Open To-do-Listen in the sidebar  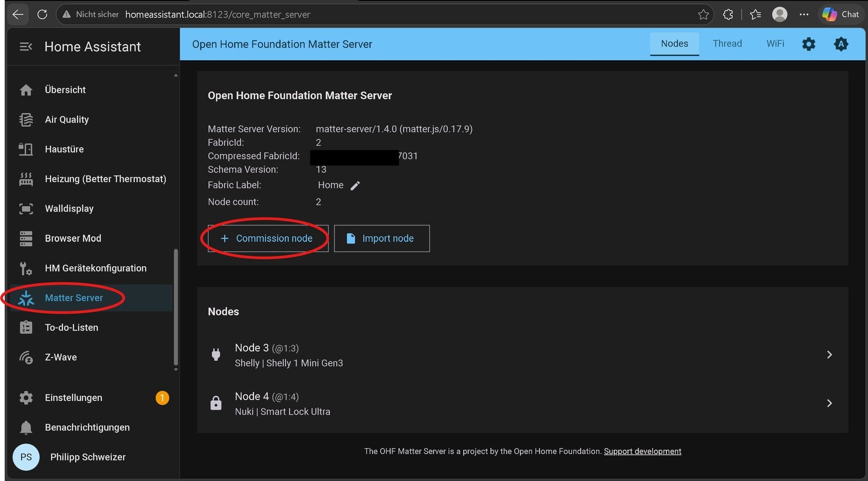tap(91, 328)
